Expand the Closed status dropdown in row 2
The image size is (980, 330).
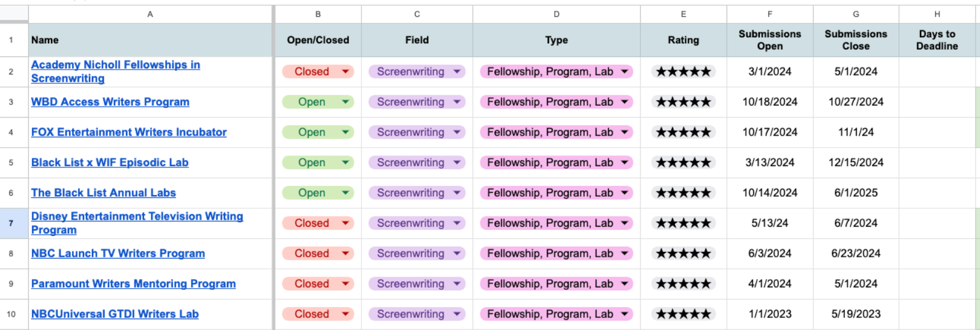click(x=345, y=72)
